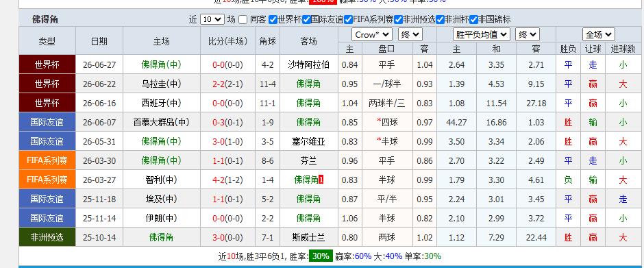Open the 斯威士兰 away team link

[x=309, y=237]
